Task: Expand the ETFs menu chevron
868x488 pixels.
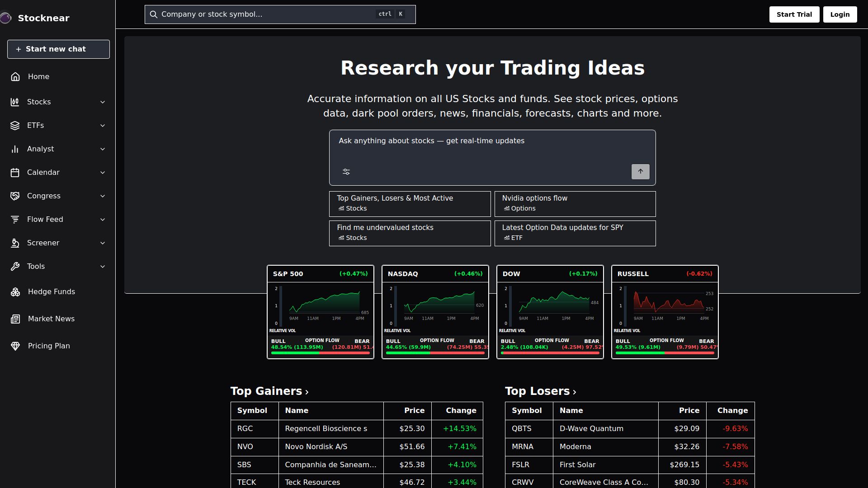Action: pyautogui.click(x=103, y=126)
